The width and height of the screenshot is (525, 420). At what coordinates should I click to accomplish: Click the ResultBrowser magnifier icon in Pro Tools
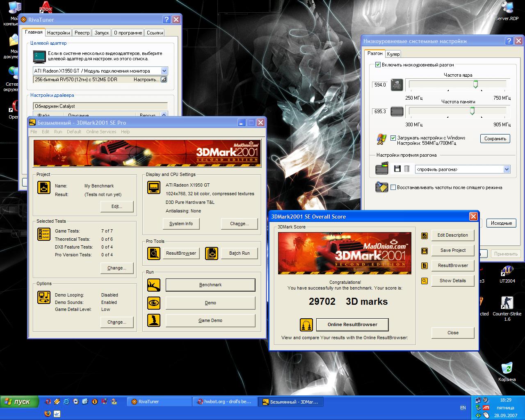[x=154, y=253]
